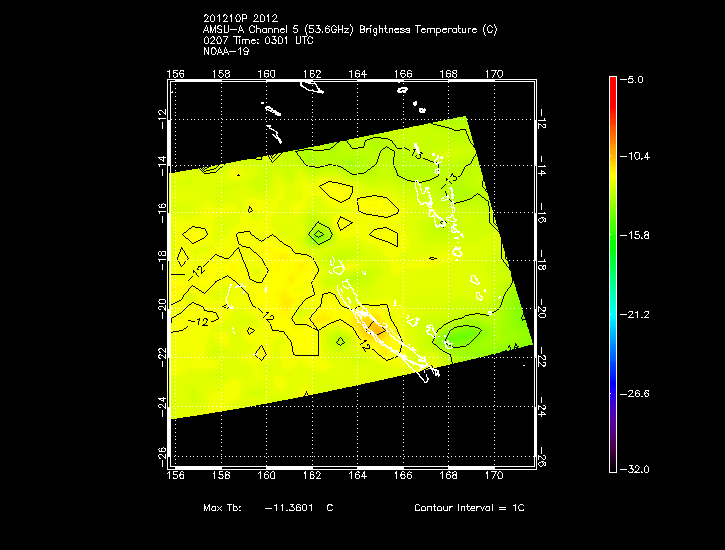
Task: Click latitude "-16" on the right axis
Action: point(542,214)
